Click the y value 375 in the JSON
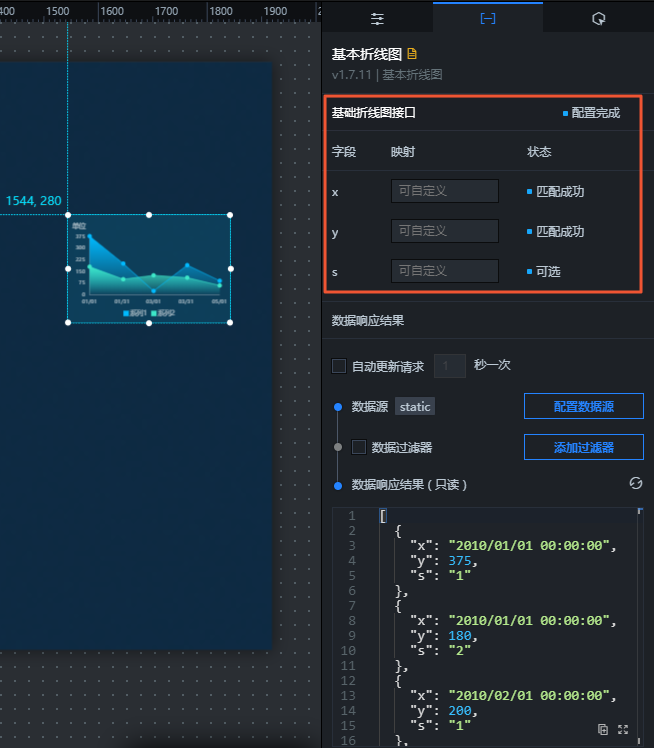 (x=459, y=561)
